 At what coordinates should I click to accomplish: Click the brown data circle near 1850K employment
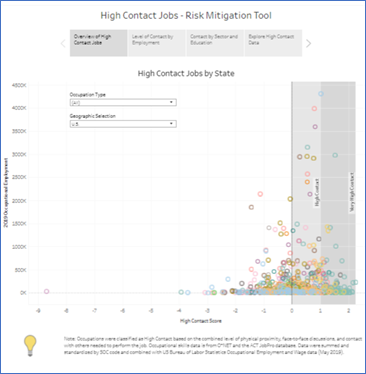coord(251,207)
